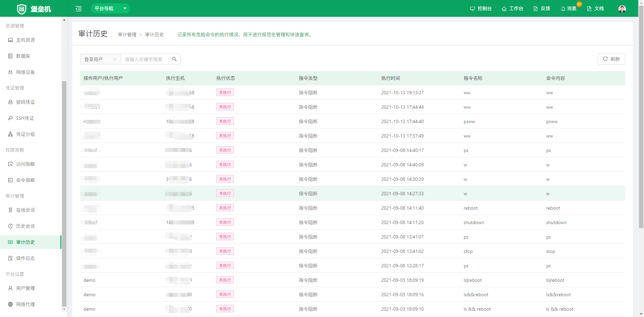Click the 访问策略 icon
Viewport: 644px width, 317px height.
[x=10, y=164]
